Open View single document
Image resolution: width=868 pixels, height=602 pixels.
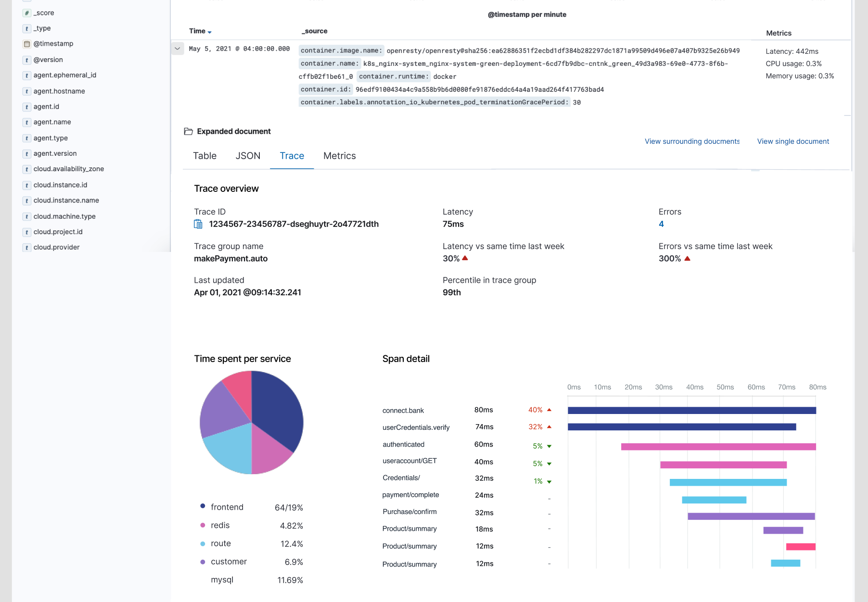[x=793, y=141]
